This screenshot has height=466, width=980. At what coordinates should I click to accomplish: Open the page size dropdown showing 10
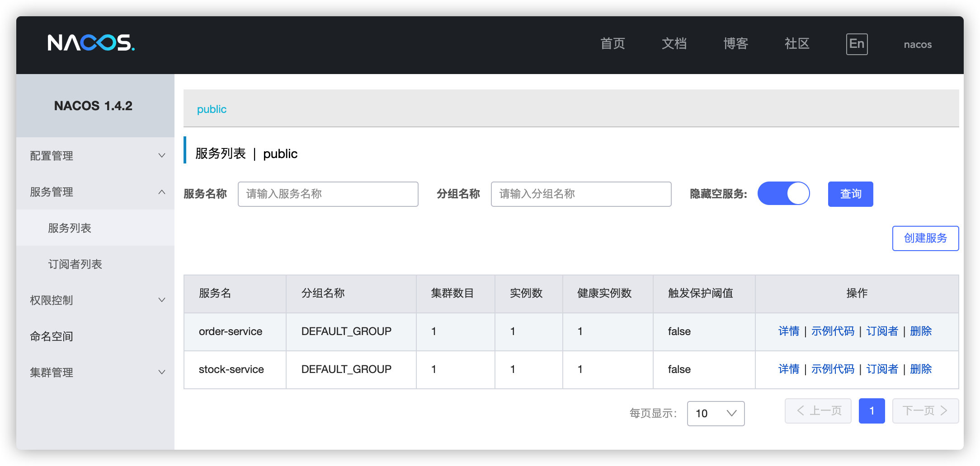716,413
